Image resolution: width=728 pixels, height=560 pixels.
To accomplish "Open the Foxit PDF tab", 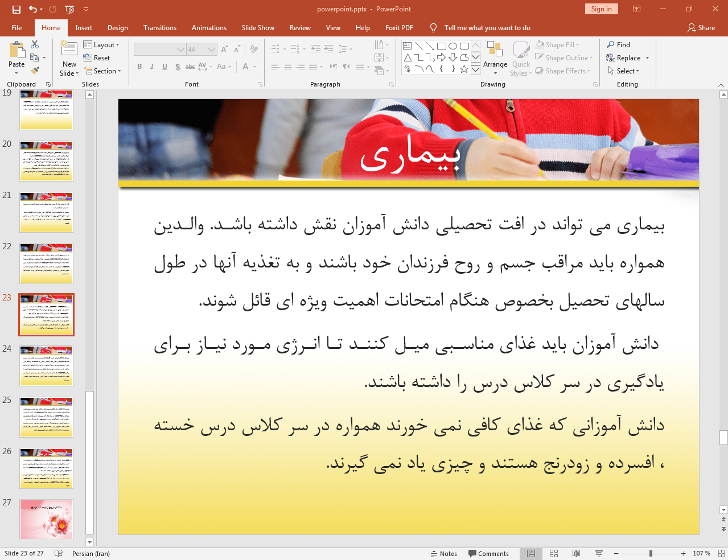I will click(x=399, y=28).
